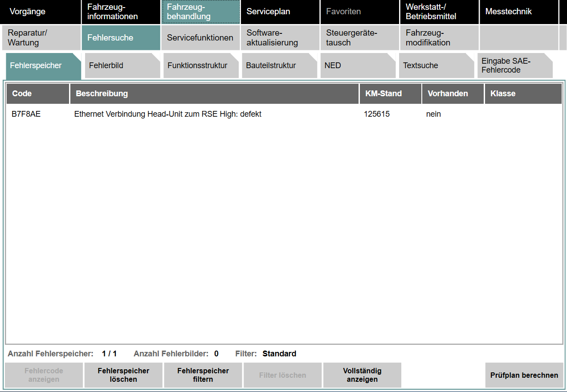The image size is (567, 392).
Task: Switch to Bauteilstruktur tab
Action: (x=279, y=65)
